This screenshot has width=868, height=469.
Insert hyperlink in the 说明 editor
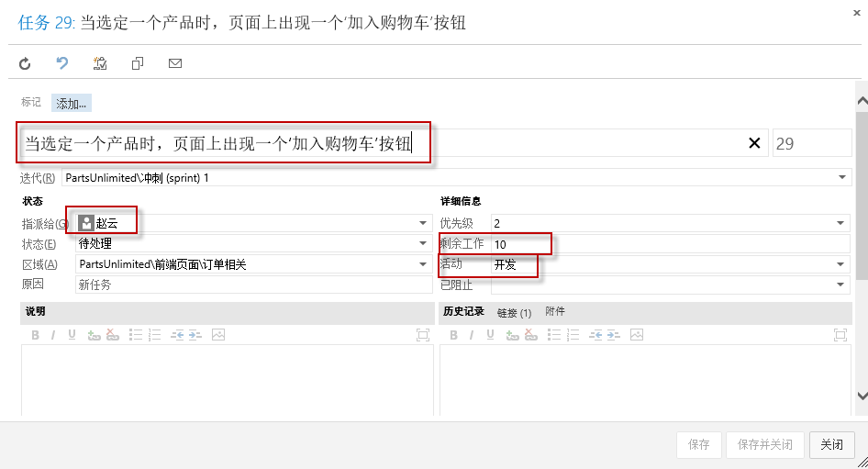(94, 335)
